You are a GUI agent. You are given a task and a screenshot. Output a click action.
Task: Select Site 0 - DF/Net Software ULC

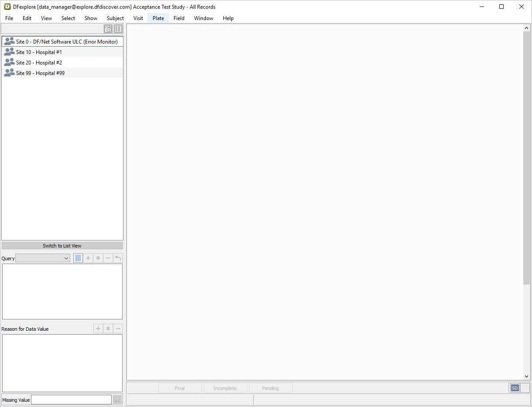pyautogui.click(x=66, y=42)
